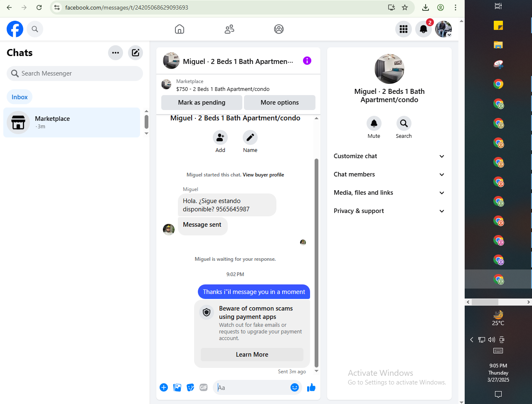Expand Customize chat section
The height and width of the screenshot is (404, 532).
pyautogui.click(x=389, y=156)
